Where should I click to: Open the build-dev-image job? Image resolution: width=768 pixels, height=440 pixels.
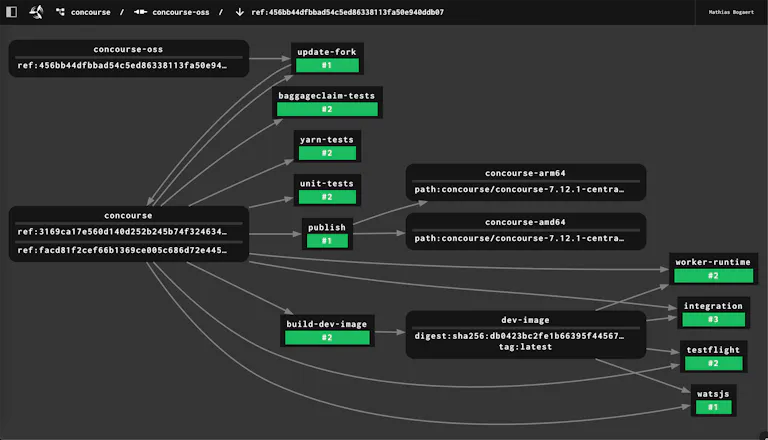[x=327, y=324]
